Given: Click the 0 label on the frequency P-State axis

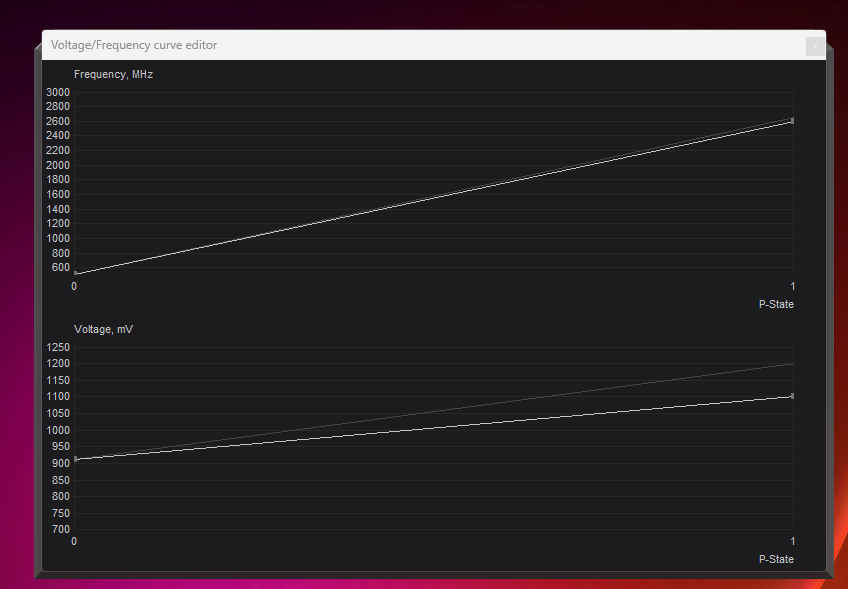Looking at the screenshot, I should tap(73, 286).
